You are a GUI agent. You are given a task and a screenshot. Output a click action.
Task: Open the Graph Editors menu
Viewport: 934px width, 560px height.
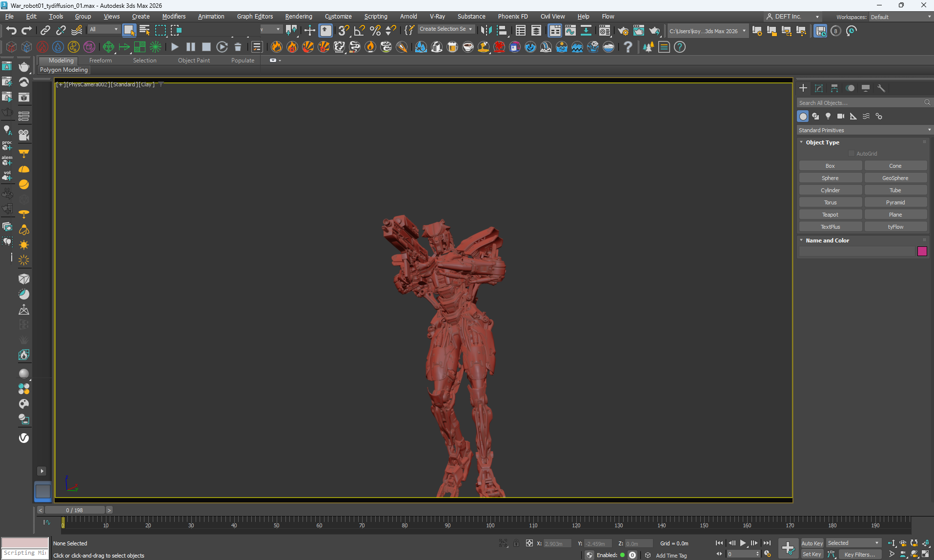click(255, 17)
